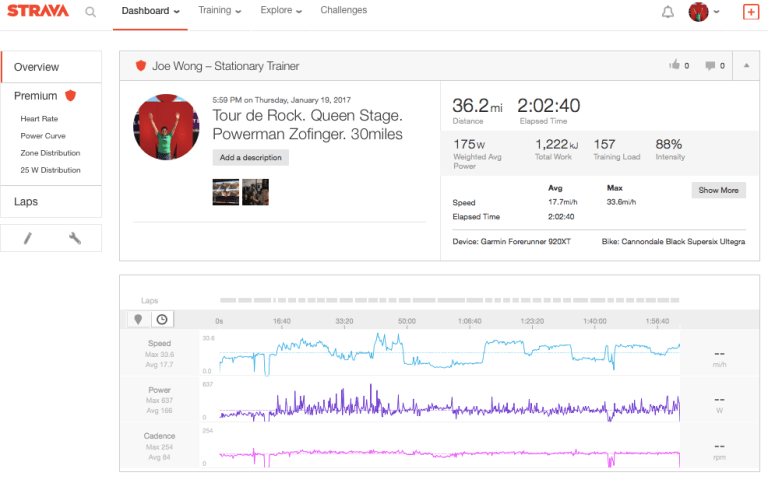The image size is (768, 483).
Task: Open the profile avatar dropdown
Action: [704, 12]
